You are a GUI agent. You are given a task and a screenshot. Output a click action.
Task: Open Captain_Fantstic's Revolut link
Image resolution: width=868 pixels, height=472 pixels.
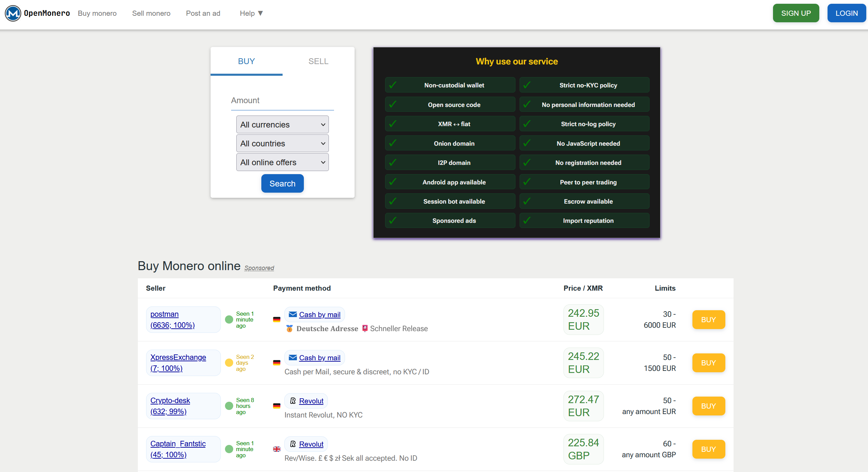point(311,444)
